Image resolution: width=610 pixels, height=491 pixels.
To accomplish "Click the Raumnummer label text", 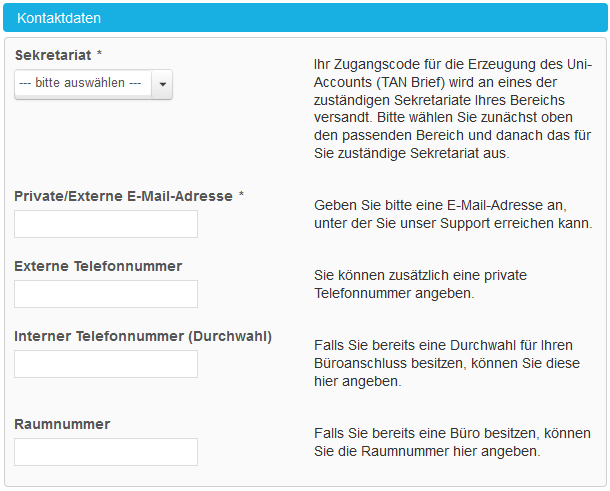I will coord(62,424).
